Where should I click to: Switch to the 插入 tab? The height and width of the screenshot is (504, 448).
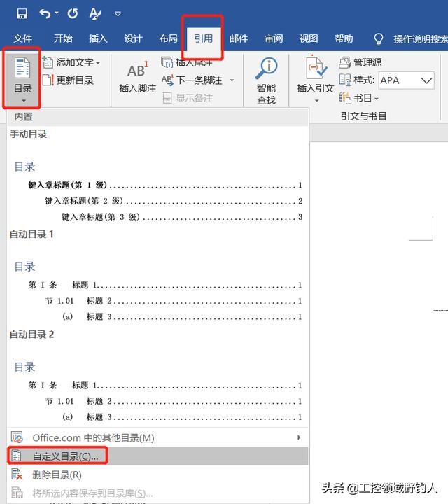(x=98, y=38)
